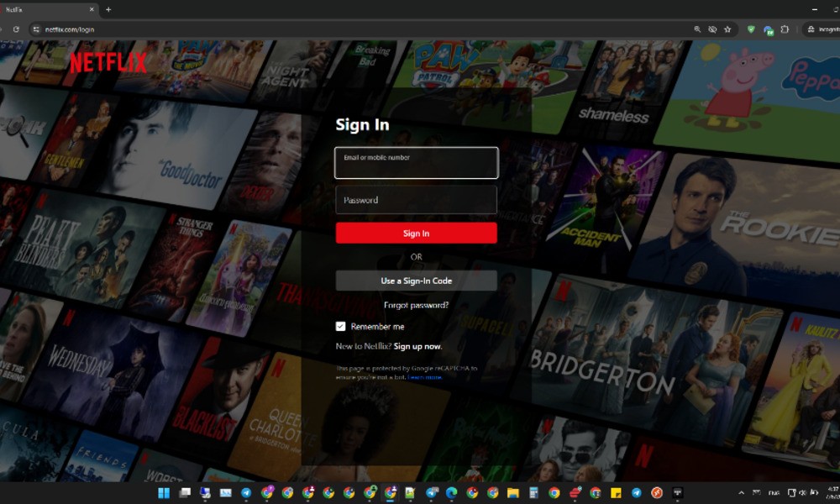Image resolution: width=840 pixels, height=504 pixels.
Task: Open the Forgot password? link
Action: coord(417,305)
